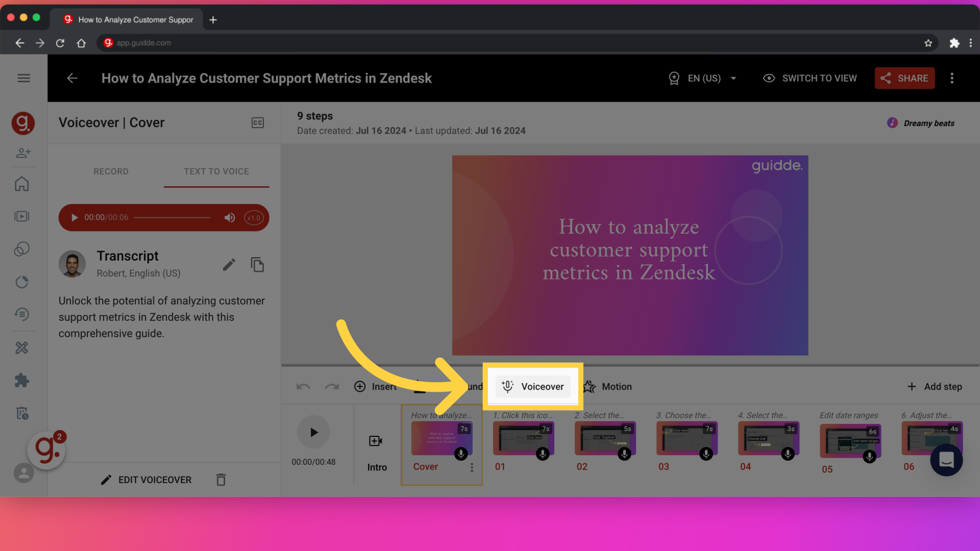Open the Voiceover tool in toolbar
This screenshot has width=980, height=551.
(532, 387)
